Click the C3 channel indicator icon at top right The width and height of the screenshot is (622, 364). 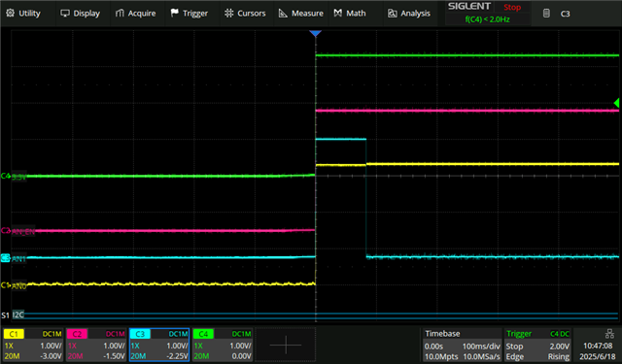coord(546,14)
